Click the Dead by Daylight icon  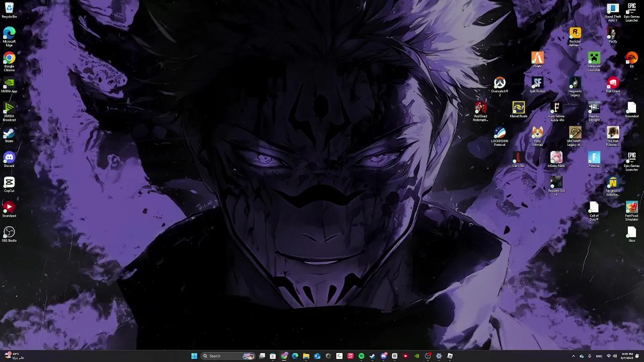[x=594, y=112]
